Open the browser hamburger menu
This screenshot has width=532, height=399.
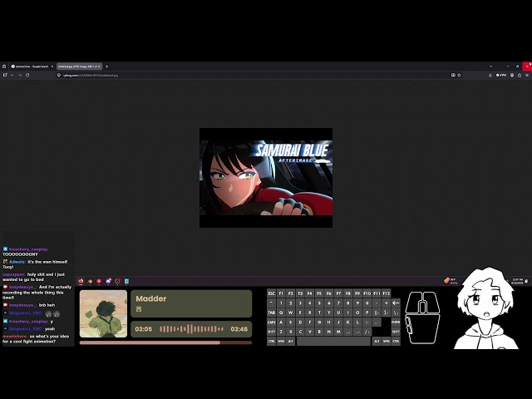click(x=527, y=76)
